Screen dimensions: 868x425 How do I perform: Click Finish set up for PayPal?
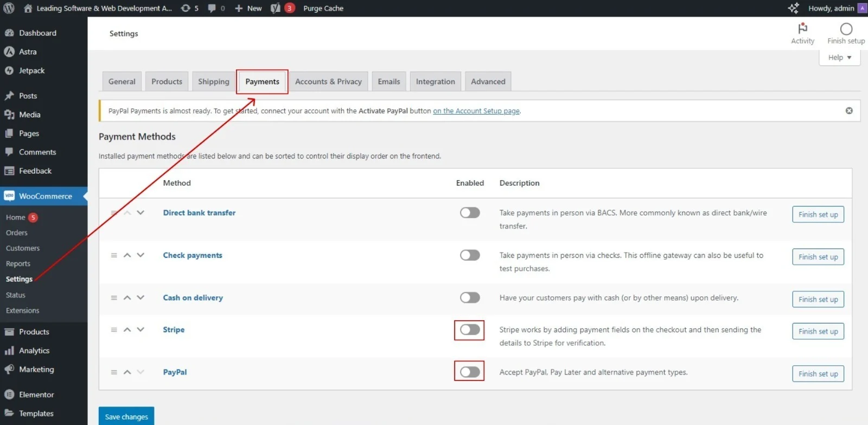point(818,373)
